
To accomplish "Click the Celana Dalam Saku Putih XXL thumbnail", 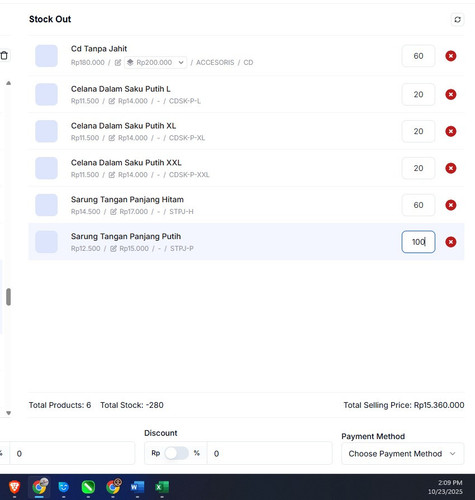I will [46, 168].
